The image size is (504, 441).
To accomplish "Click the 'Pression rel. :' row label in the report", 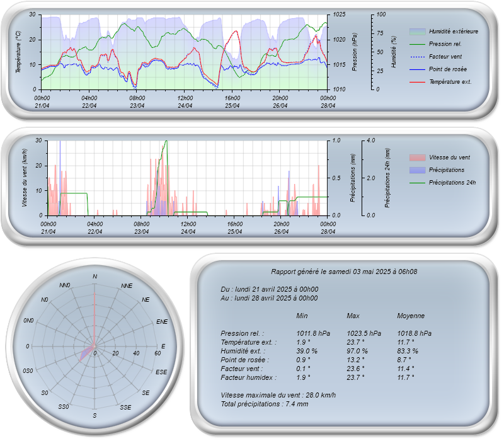I will tap(242, 334).
